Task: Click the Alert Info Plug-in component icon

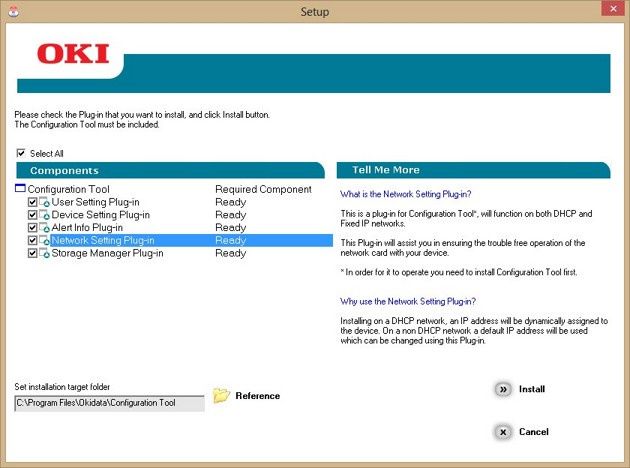Action: (44, 228)
